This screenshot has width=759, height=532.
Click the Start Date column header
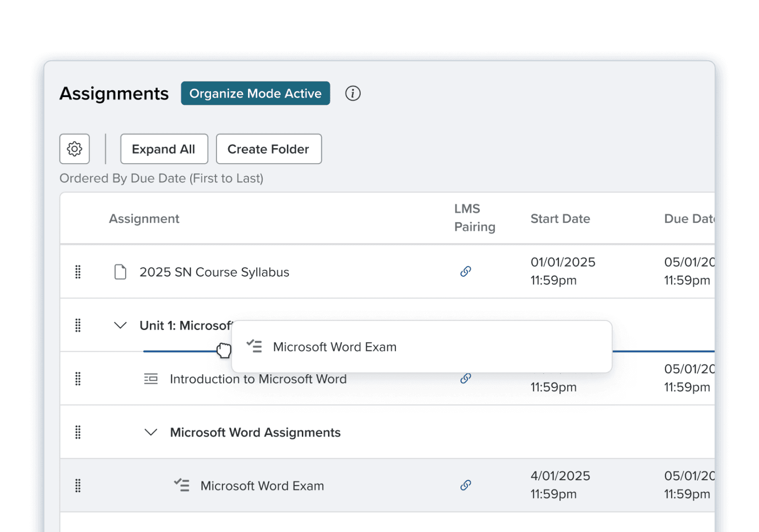click(560, 219)
